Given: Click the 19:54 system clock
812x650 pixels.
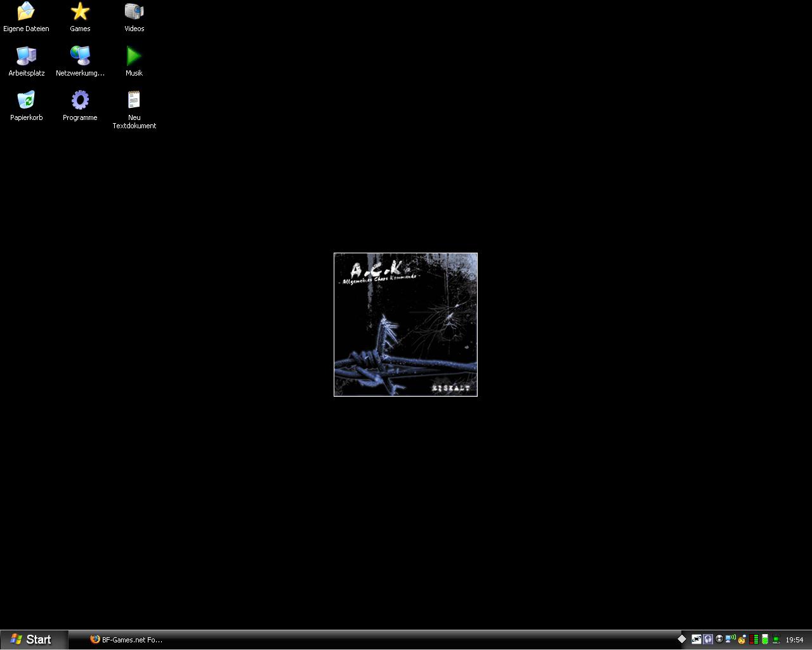Looking at the screenshot, I should point(794,640).
